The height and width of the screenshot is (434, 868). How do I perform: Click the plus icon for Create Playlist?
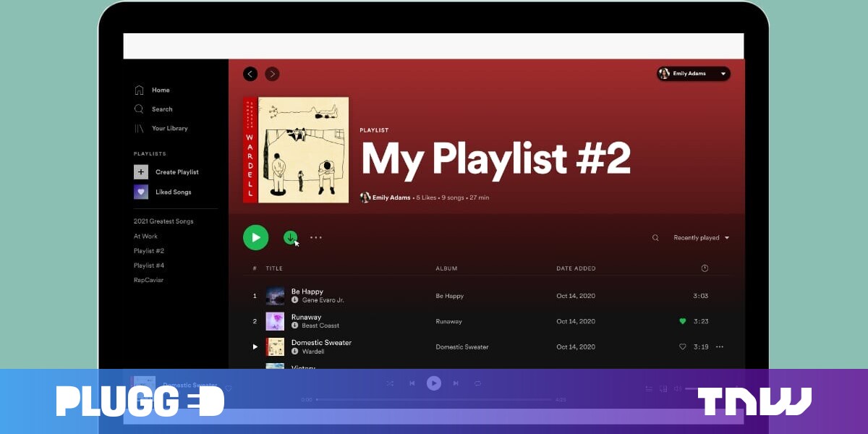141,172
